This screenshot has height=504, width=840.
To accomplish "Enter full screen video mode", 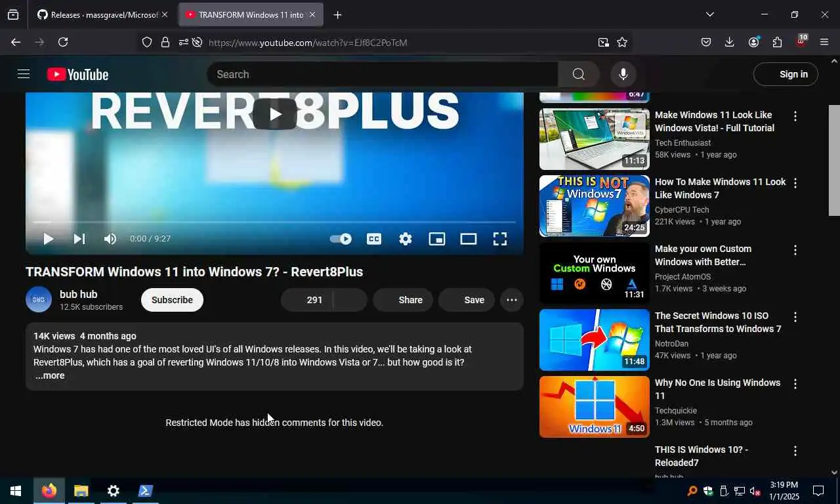I will (500, 239).
